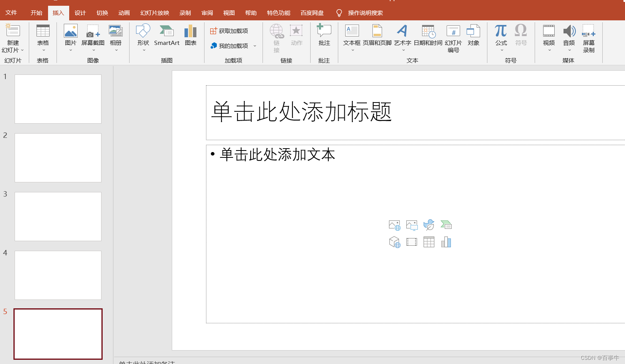Select slide 3 thumbnail

[x=58, y=217]
